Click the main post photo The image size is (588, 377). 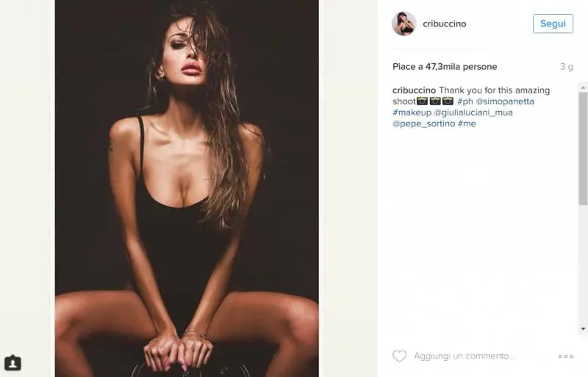187,188
